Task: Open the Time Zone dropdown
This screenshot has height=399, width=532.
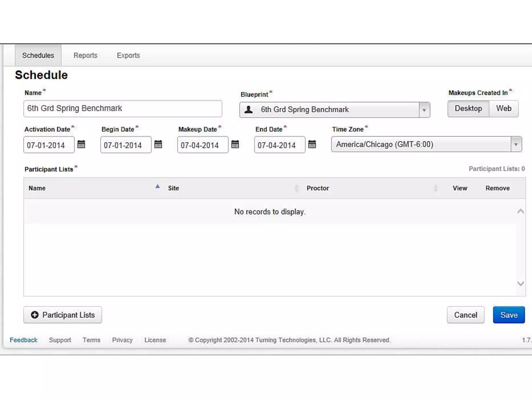Action: click(x=516, y=144)
